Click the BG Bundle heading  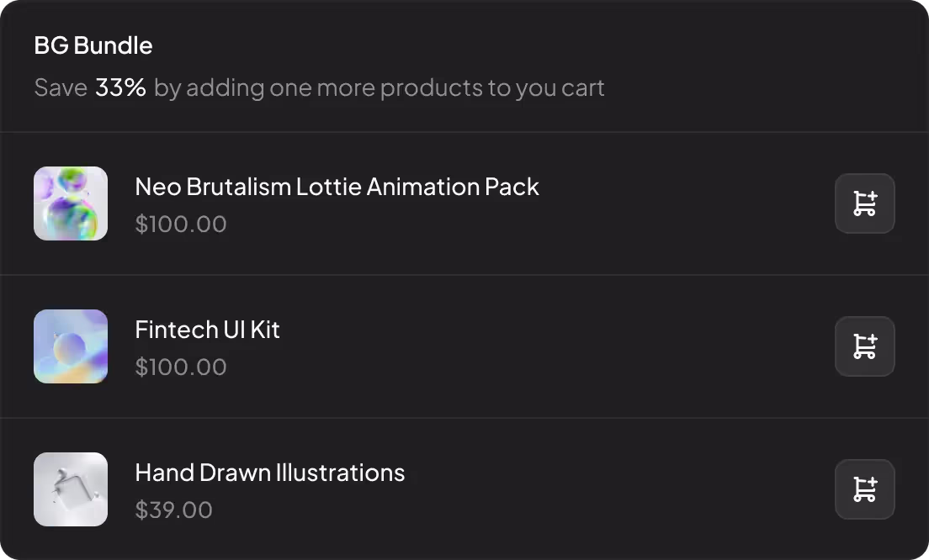tap(93, 45)
